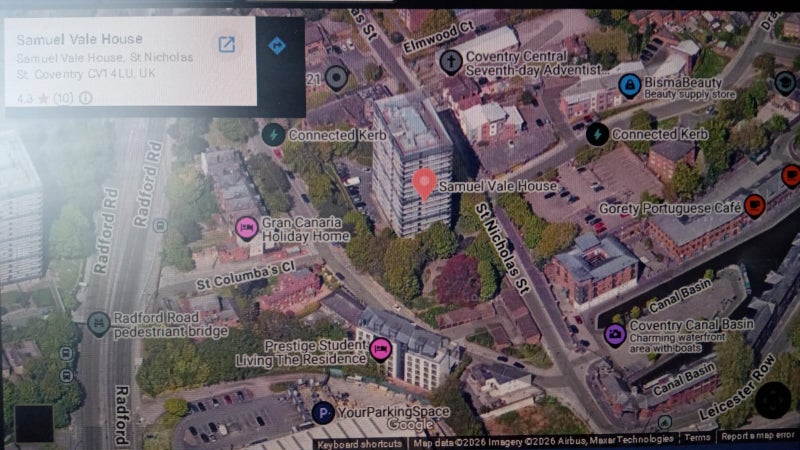800x450 pixels.
Task: Select the Seventh-day Adventist church pin
Action: pyautogui.click(x=451, y=62)
